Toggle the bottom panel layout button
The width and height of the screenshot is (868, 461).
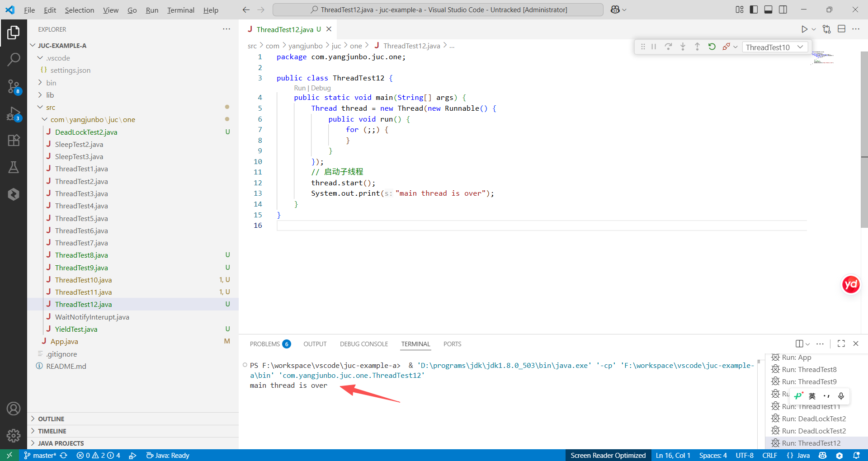768,9
